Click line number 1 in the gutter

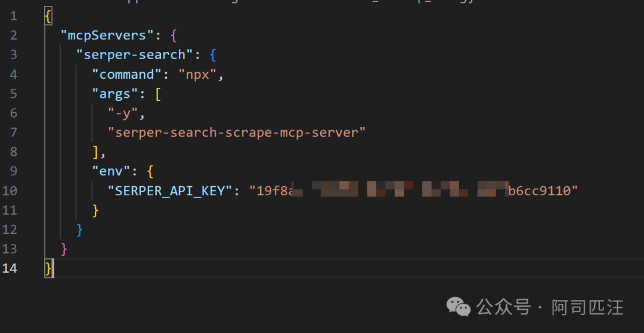coord(14,16)
